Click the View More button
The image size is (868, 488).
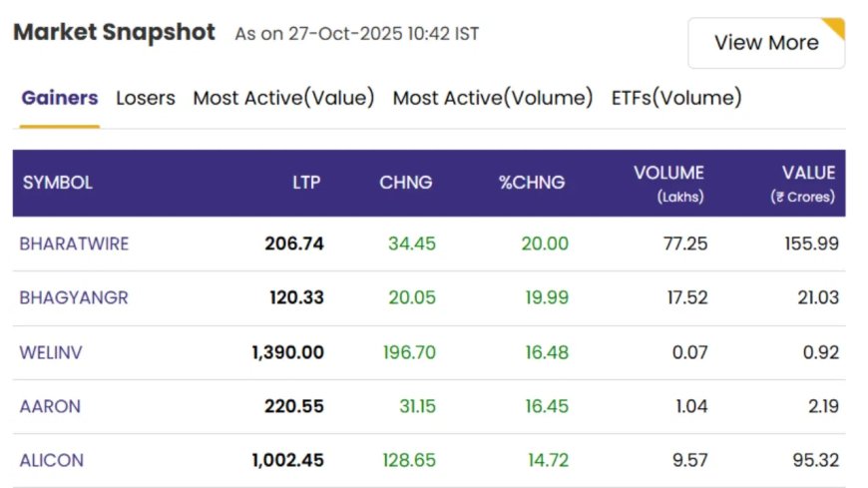pos(765,43)
